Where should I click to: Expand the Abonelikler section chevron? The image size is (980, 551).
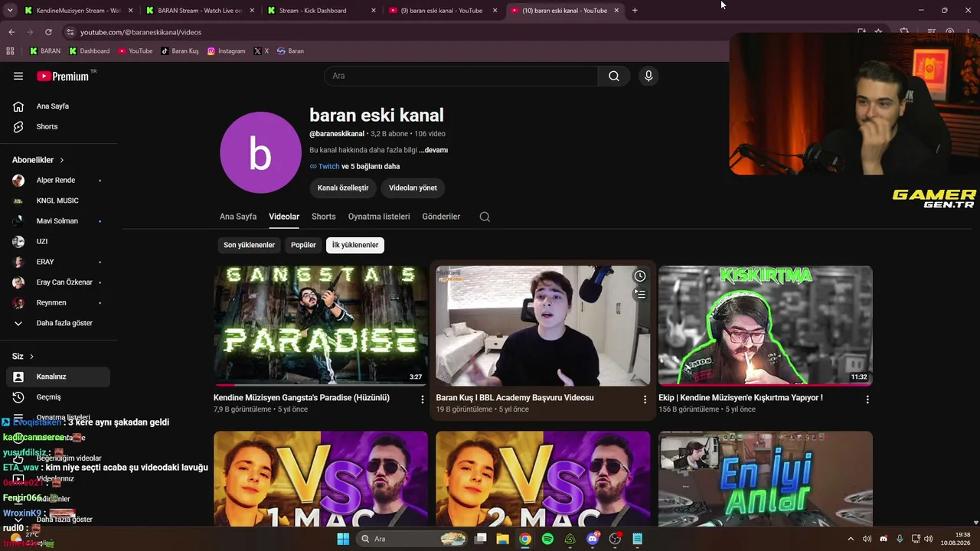pyautogui.click(x=61, y=160)
